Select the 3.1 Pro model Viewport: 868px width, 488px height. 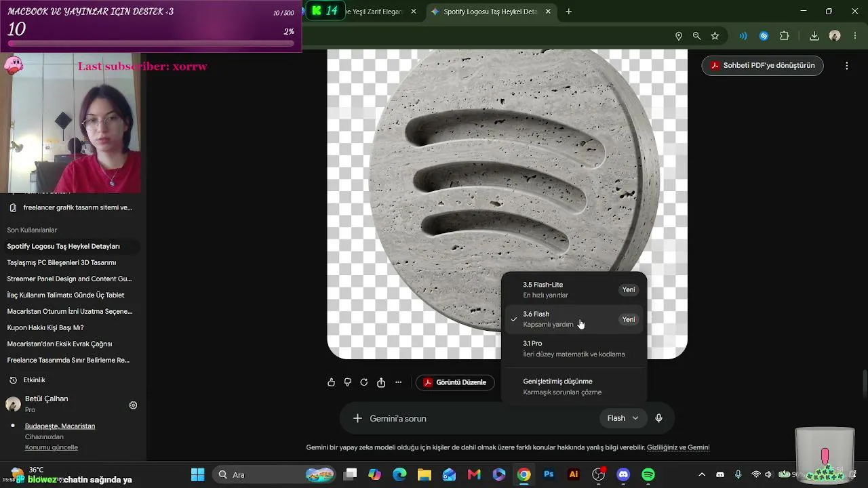click(x=574, y=348)
